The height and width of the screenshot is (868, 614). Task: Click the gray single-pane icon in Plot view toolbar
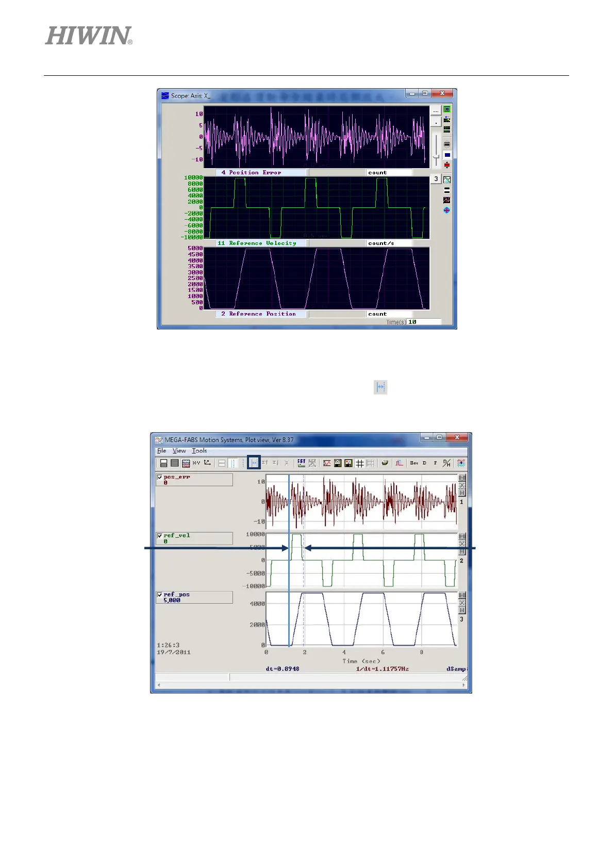[x=174, y=463]
